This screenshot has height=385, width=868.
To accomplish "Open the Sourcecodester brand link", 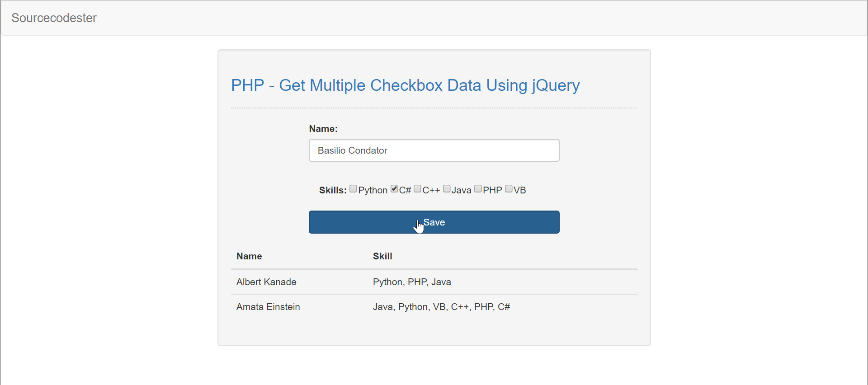I will (54, 18).
